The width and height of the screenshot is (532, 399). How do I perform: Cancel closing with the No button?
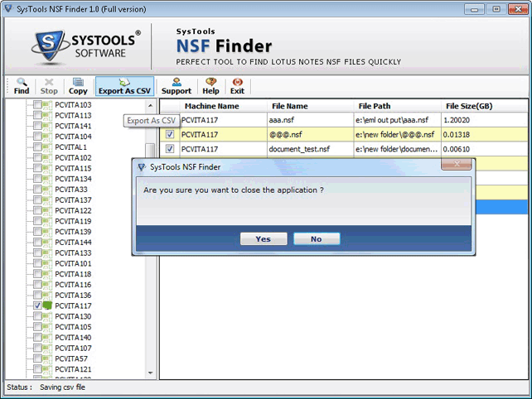[317, 238]
